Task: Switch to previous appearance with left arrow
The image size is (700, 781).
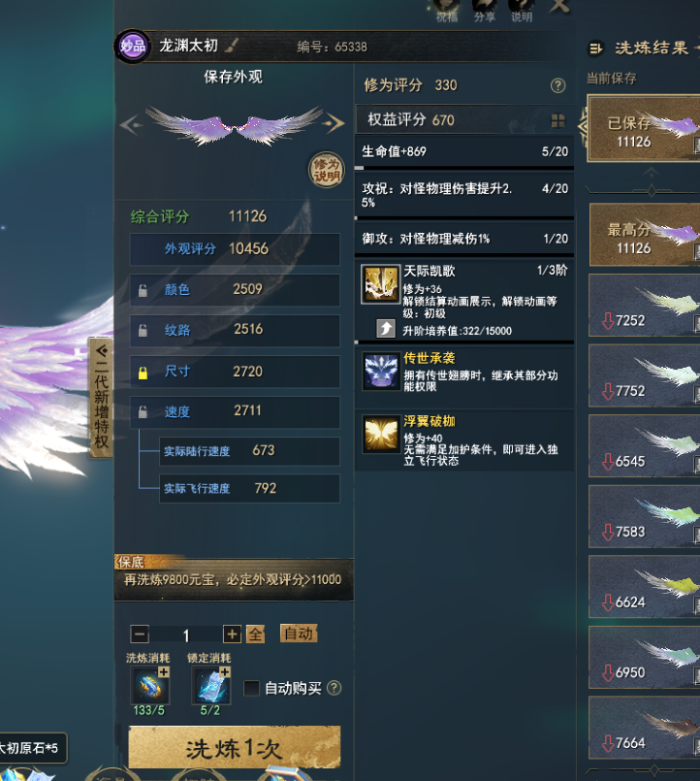Action: click(x=132, y=124)
